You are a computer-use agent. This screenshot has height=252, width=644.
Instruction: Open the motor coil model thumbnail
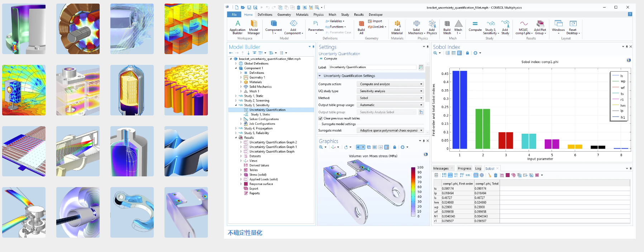pyautogui.click(x=78, y=29)
